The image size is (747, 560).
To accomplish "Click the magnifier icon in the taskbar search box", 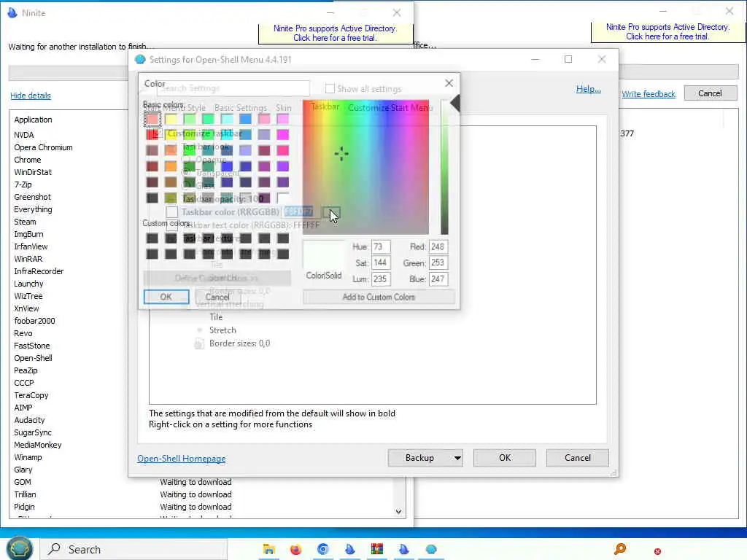I will pyautogui.click(x=54, y=549).
